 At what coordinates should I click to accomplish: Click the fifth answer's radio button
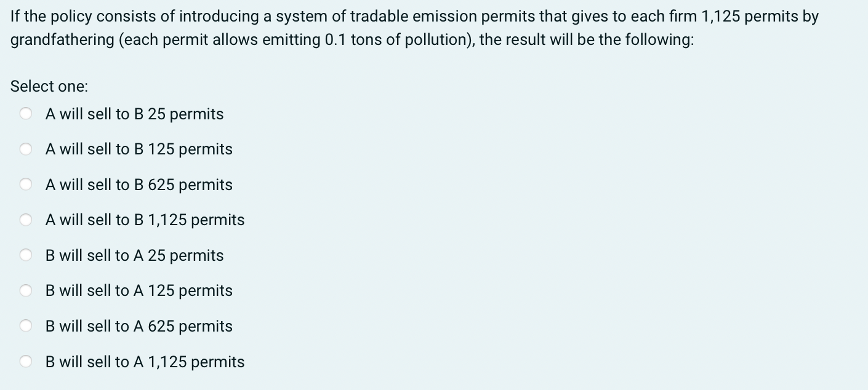point(26,255)
